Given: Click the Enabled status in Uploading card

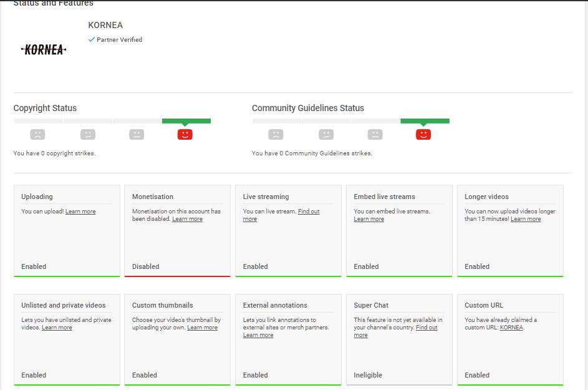Looking at the screenshot, I should 34,266.
